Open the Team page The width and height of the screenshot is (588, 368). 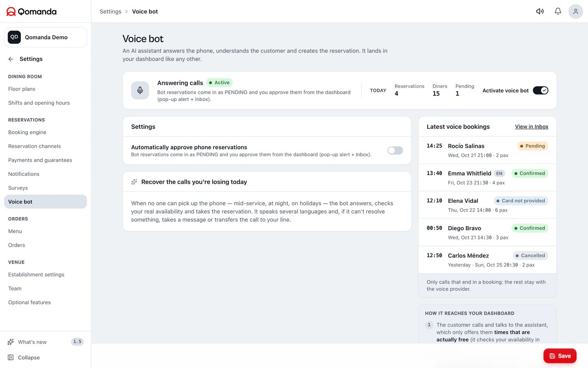[x=45, y=289]
